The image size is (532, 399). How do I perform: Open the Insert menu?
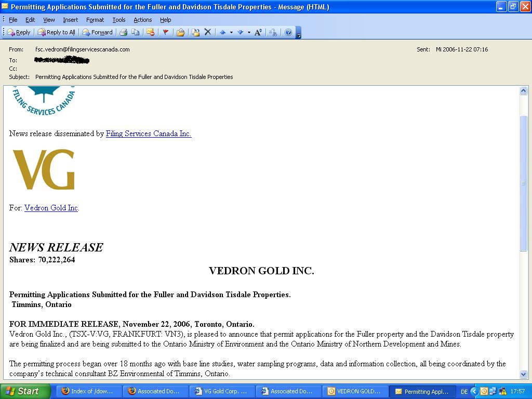click(x=70, y=20)
